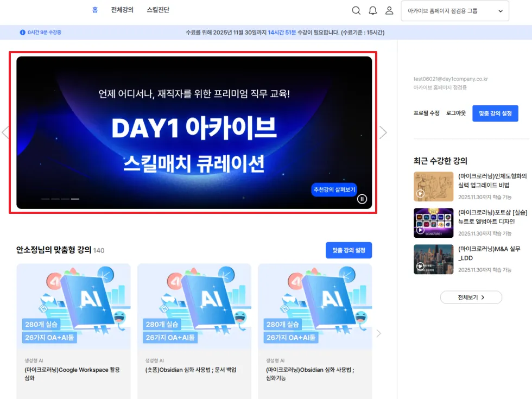532x399 pixels.
Task: Click 맞춤 강의 설정 button beside 안소정님의 맞춤형 강의
Action: coord(349,250)
